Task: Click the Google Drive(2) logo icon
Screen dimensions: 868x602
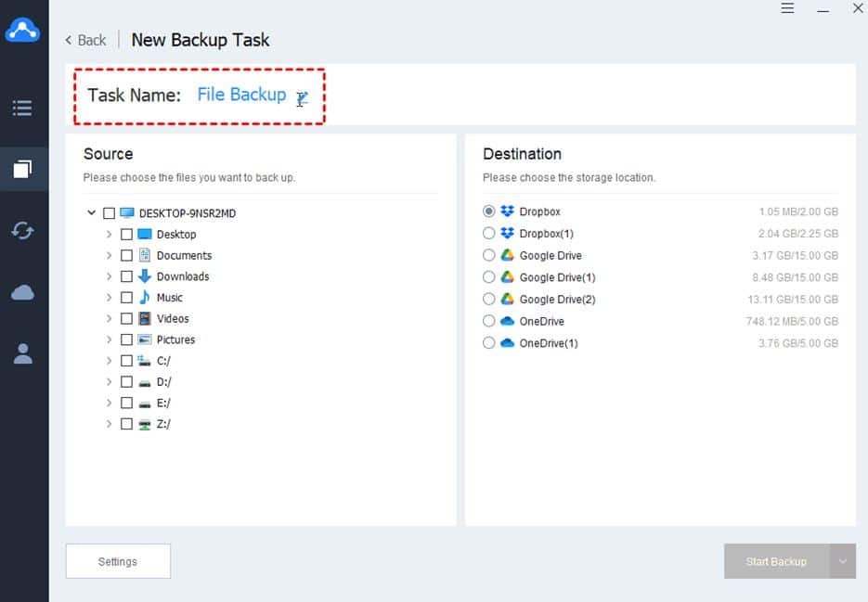Action: pyautogui.click(x=507, y=299)
